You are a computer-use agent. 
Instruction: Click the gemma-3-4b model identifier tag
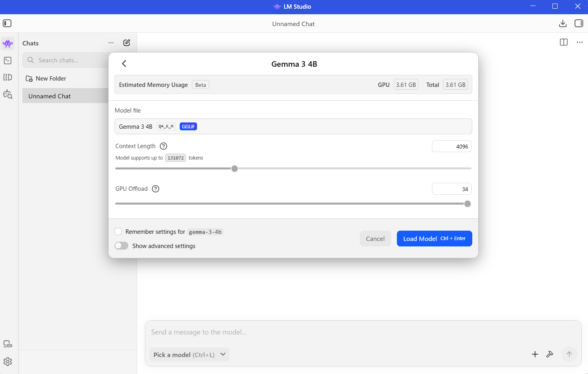coord(205,232)
